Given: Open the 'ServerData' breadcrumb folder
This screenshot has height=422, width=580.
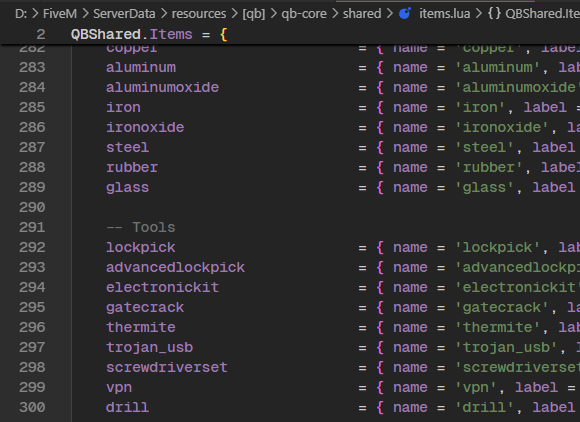Looking at the screenshot, I should (x=124, y=14).
